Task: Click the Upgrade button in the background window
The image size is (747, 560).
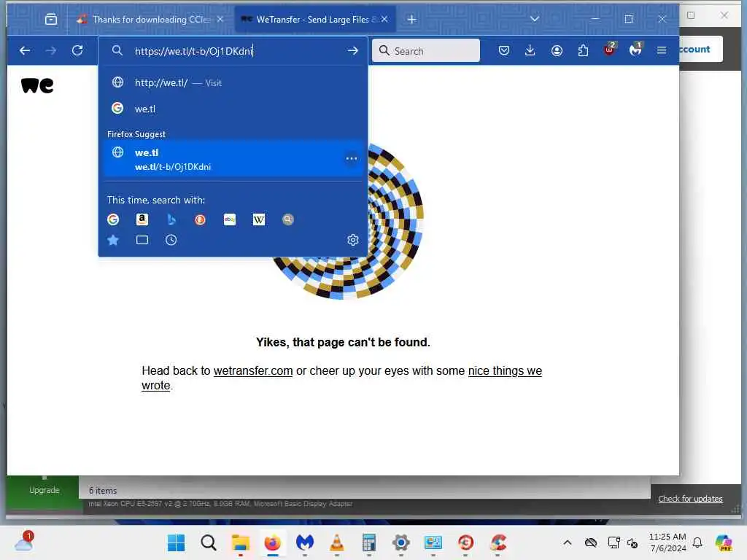Action: pos(44,490)
